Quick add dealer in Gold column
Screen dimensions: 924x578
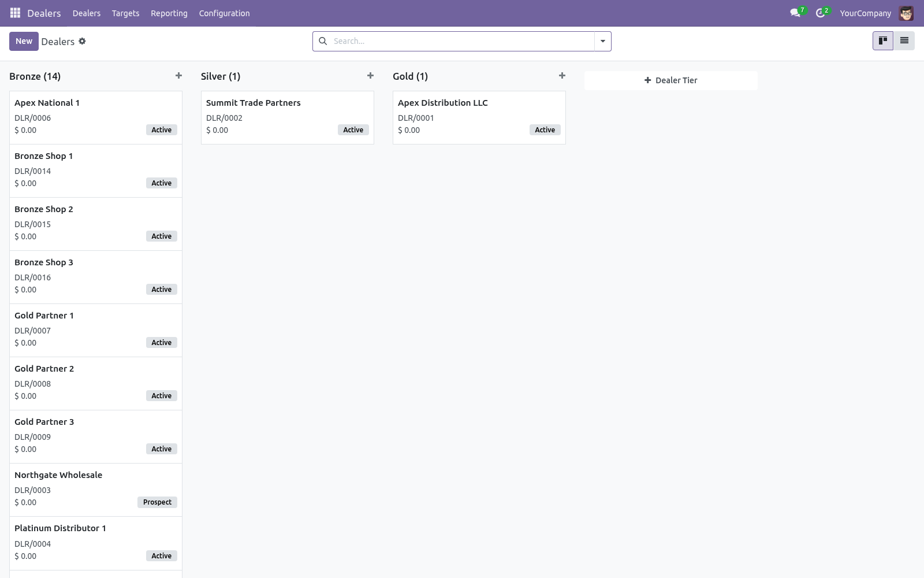click(x=562, y=76)
